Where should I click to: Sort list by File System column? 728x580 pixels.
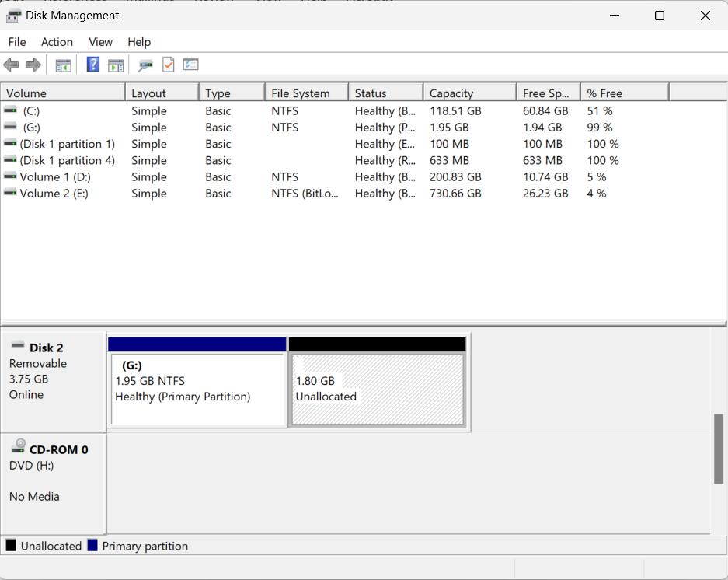[306, 93]
